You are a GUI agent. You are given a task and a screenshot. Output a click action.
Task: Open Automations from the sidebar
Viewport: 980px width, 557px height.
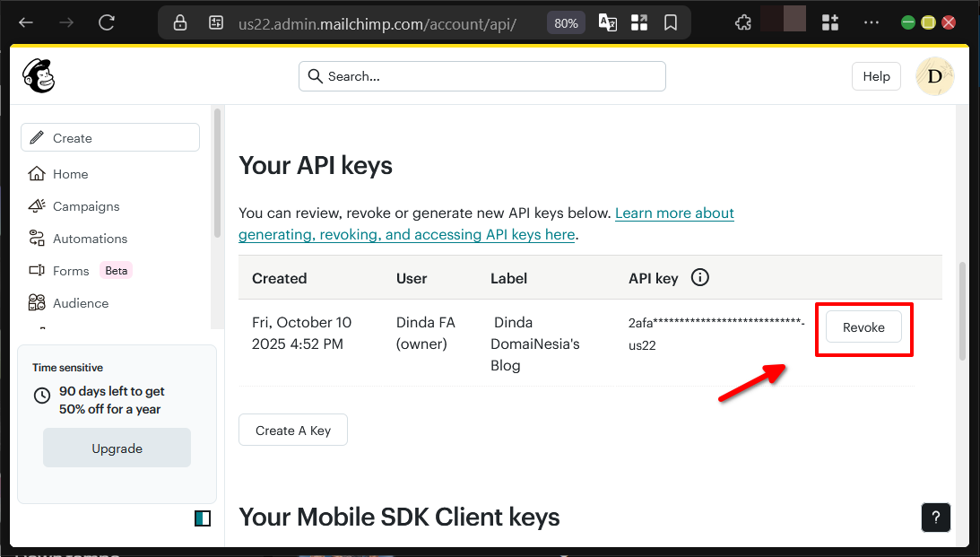pyautogui.click(x=36, y=238)
